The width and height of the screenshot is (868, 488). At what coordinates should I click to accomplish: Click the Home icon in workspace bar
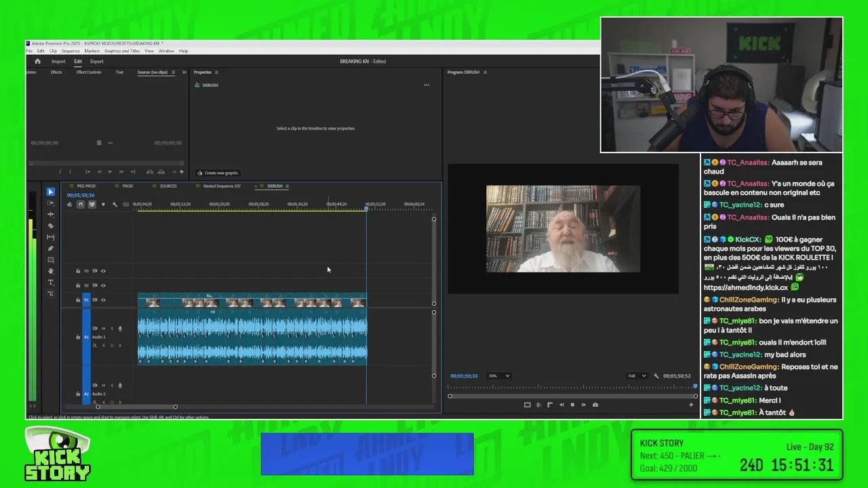point(37,61)
